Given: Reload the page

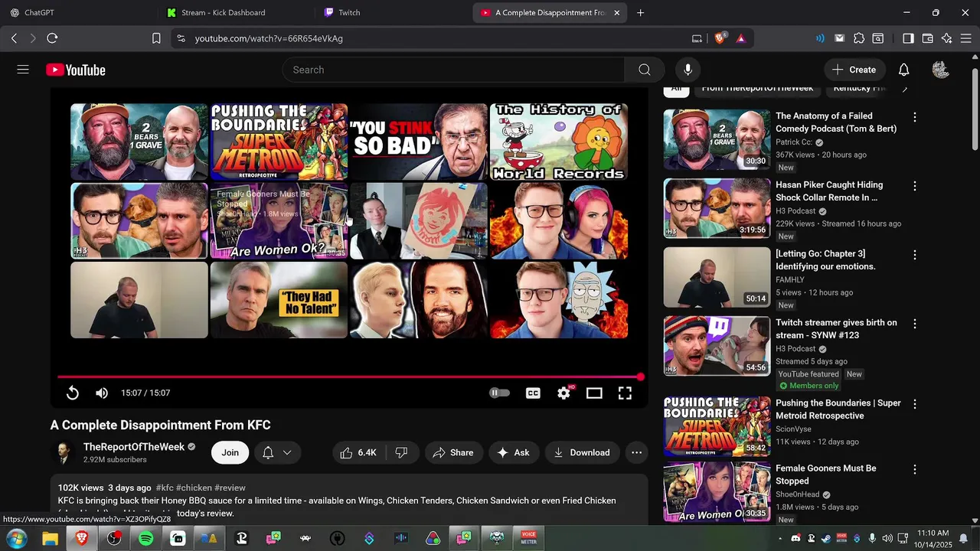Looking at the screenshot, I should [x=52, y=38].
